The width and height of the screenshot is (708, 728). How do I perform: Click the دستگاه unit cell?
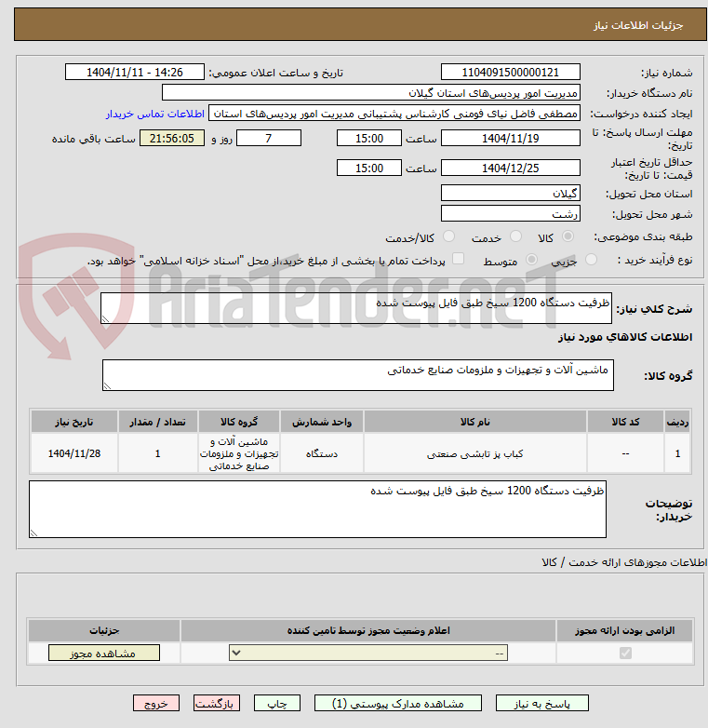[x=322, y=453]
